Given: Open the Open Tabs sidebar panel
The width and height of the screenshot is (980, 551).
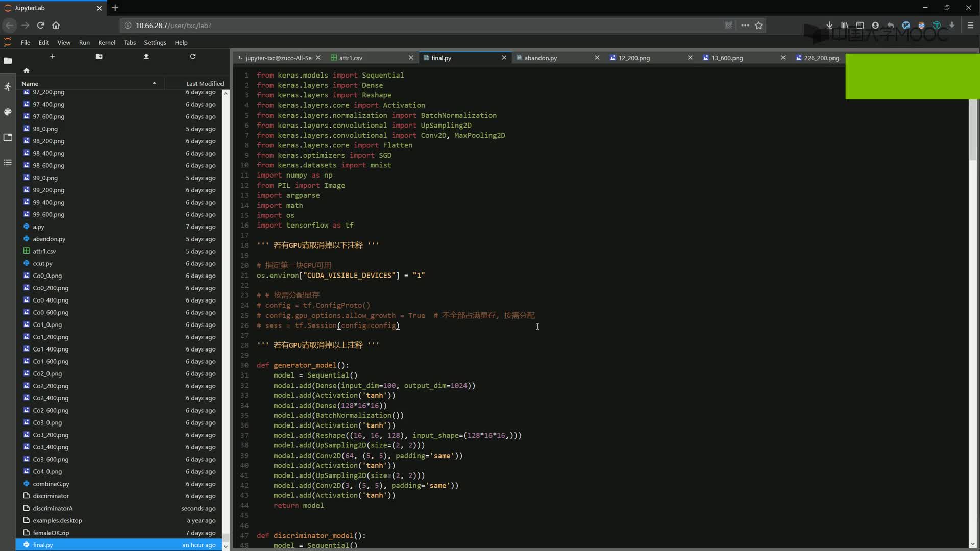Looking at the screenshot, I should point(8,137).
